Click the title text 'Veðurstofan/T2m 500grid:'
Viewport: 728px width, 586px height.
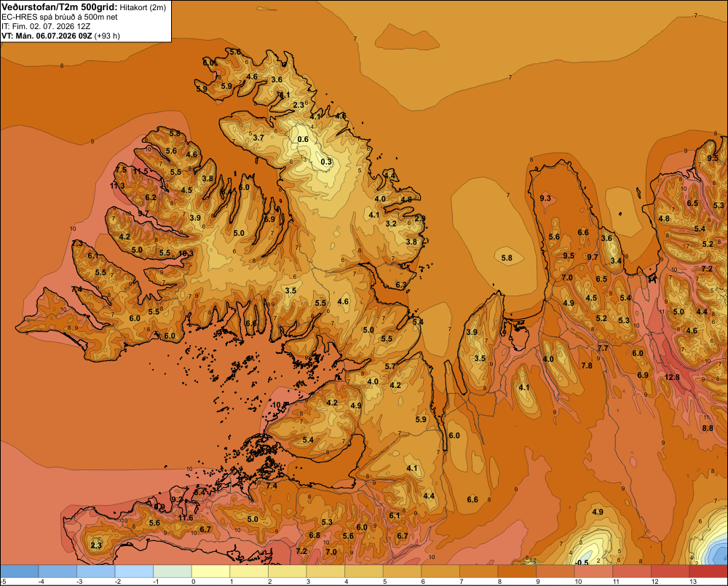click(60, 7)
